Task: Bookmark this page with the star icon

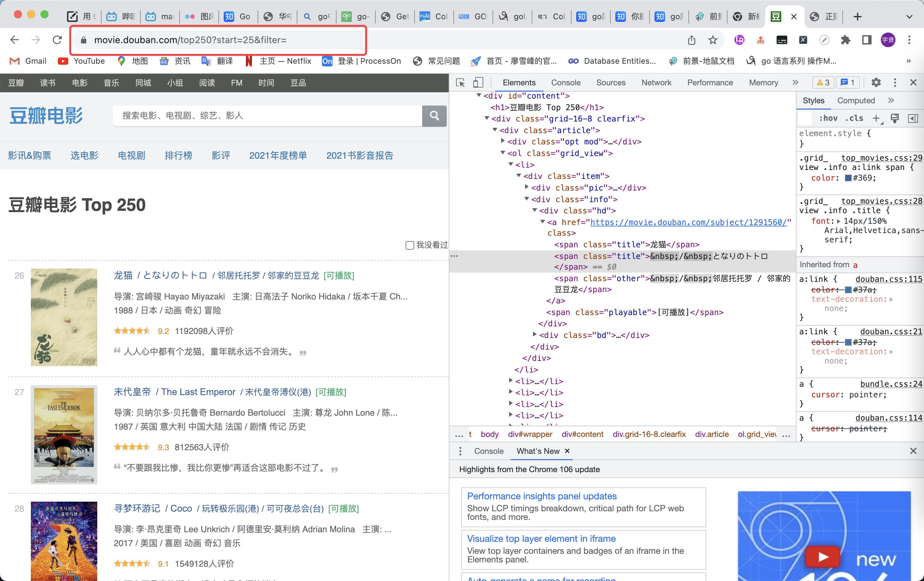Action: (713, 40)
